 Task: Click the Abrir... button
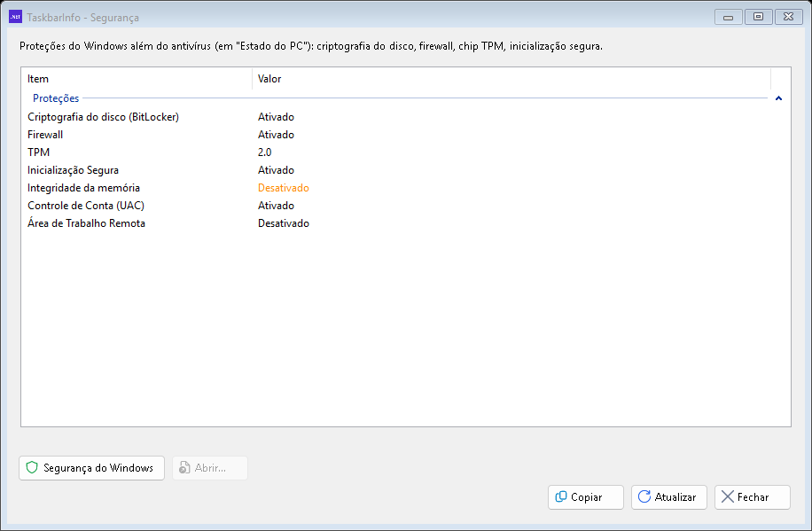[x=210, y=468]
